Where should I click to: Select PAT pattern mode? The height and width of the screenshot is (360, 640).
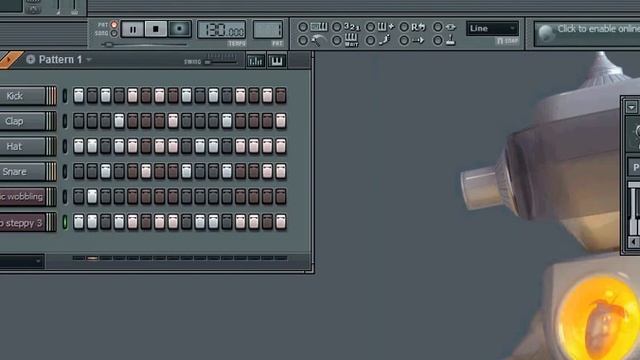pyautogui.click(x=114, y=25)
